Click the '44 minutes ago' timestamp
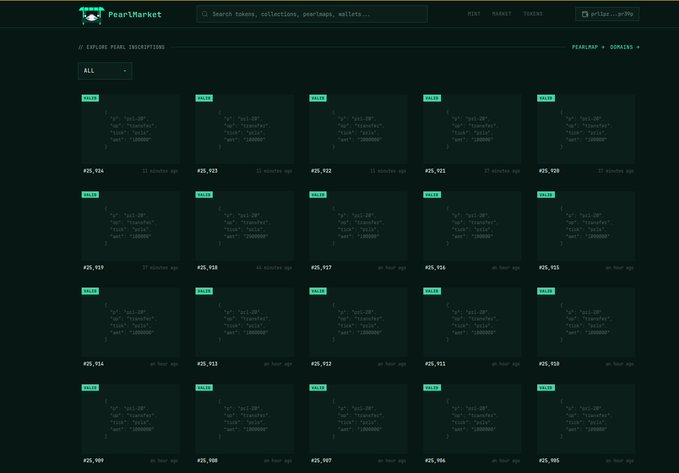679x473 pixels. pyautogui.click(x=274, y=268)
